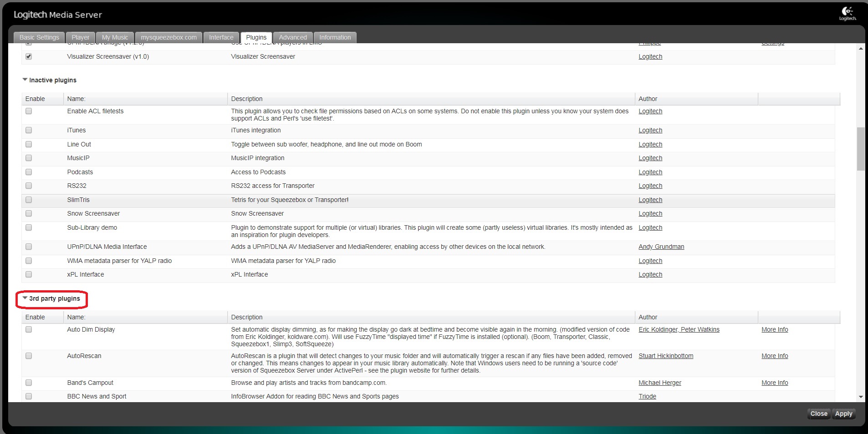Enable the AutoRescan plugin checkbox
Viewport: 868px width, 434px height.
[29, 356]
